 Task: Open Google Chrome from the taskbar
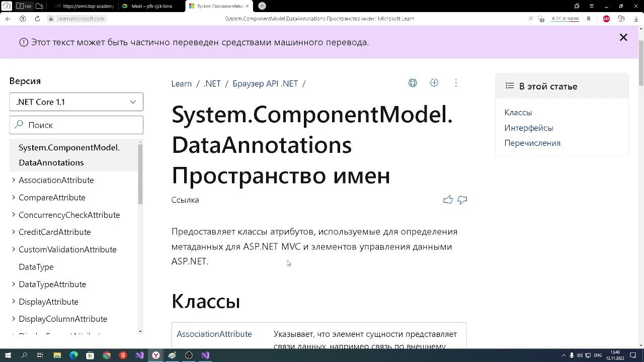107,355
